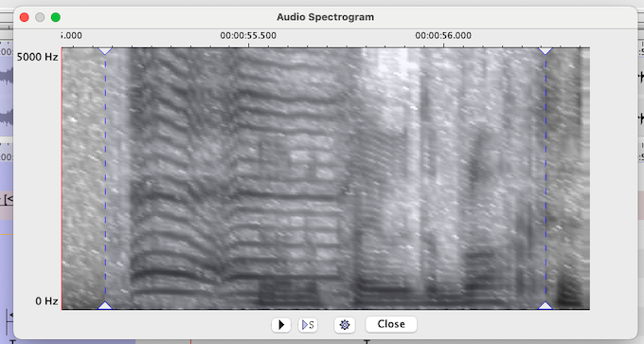Play the selection with the S play button
This screenshot has height=344, width=644.
[308, 325]
